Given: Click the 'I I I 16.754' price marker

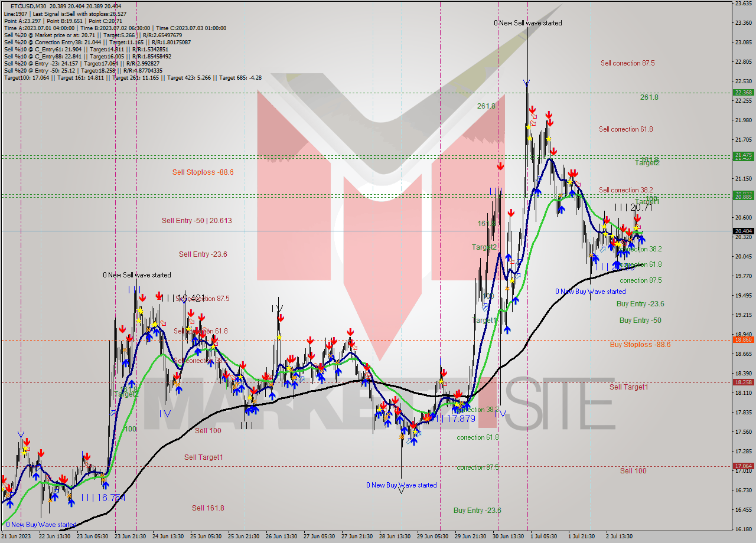Looking at the screenshot, I should click(x=103, y=498).
